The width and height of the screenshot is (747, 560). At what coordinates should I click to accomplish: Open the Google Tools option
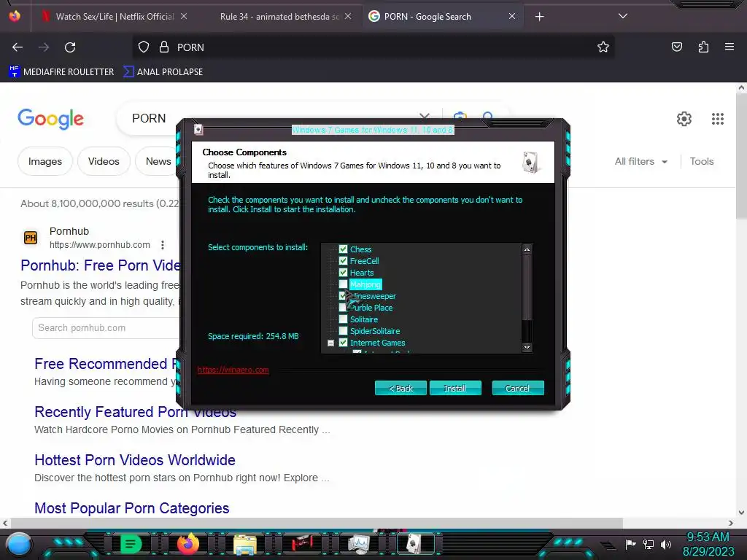point(702,161)
